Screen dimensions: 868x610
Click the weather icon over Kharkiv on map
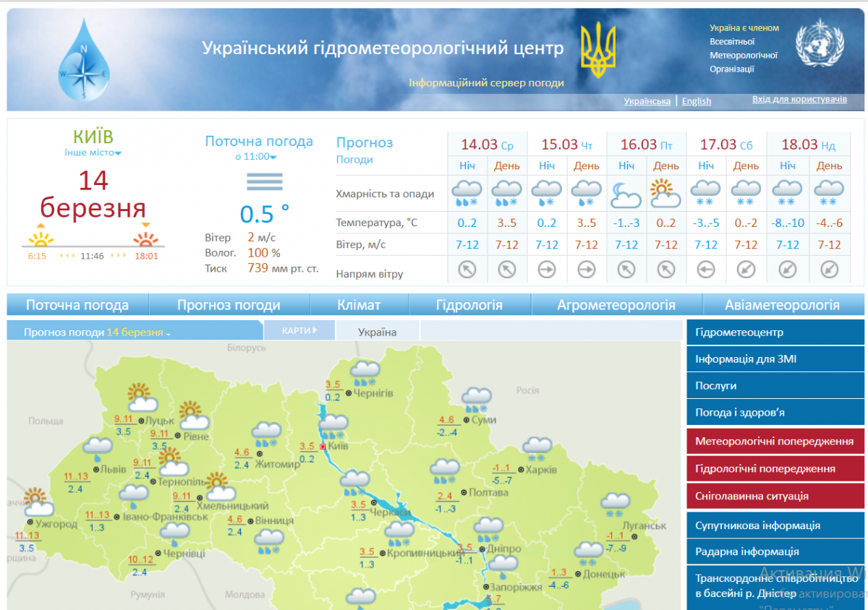537,449
